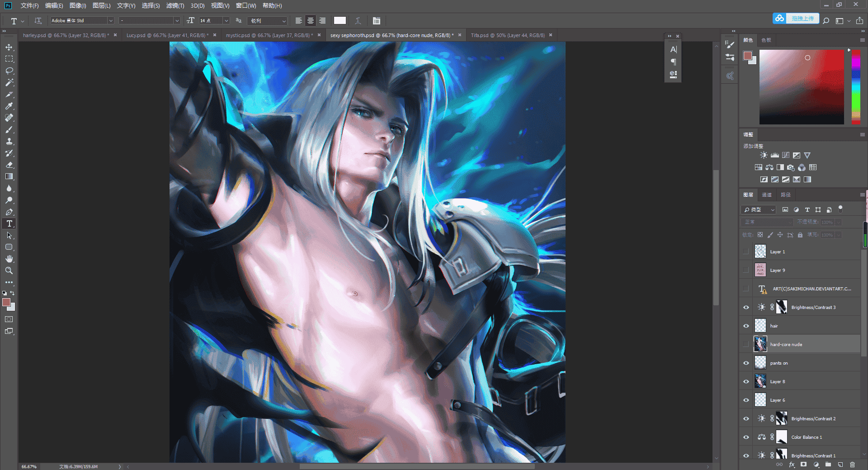Switch to the Tifa.psd document tab
Screen dimensions: 868x470
(x=508, y=35)
